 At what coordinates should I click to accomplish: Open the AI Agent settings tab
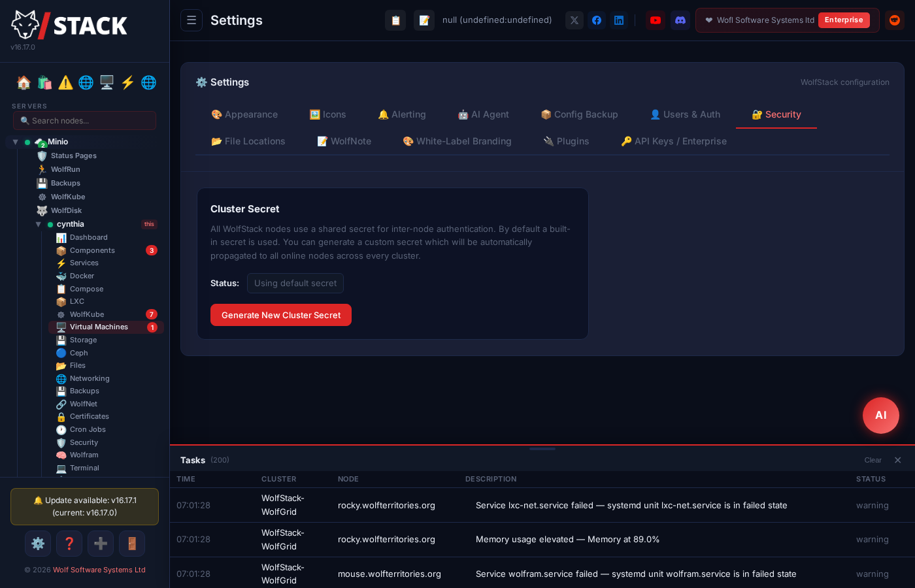pyautogui.click(x=484, y=114)
